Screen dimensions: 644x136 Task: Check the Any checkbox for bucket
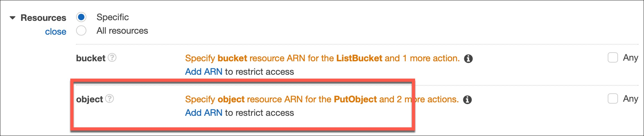pyautogui.click(x=613, y=58)
